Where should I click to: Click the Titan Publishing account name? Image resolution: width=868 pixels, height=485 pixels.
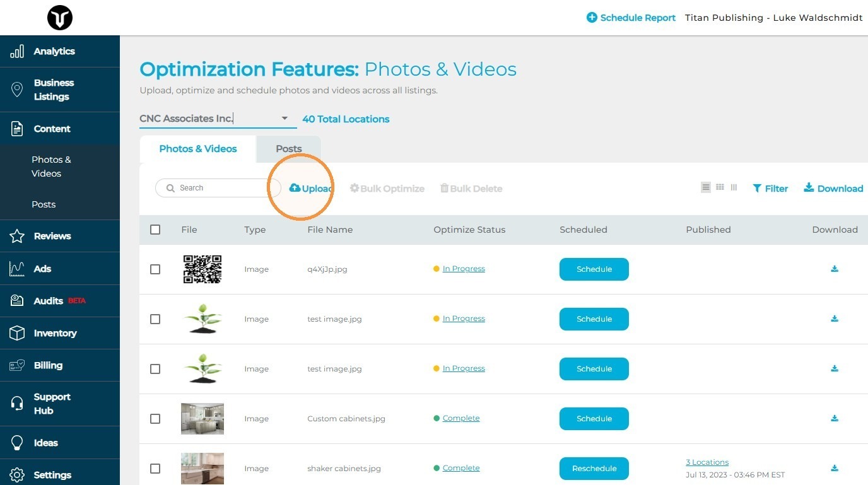click(x=774, y=18)
